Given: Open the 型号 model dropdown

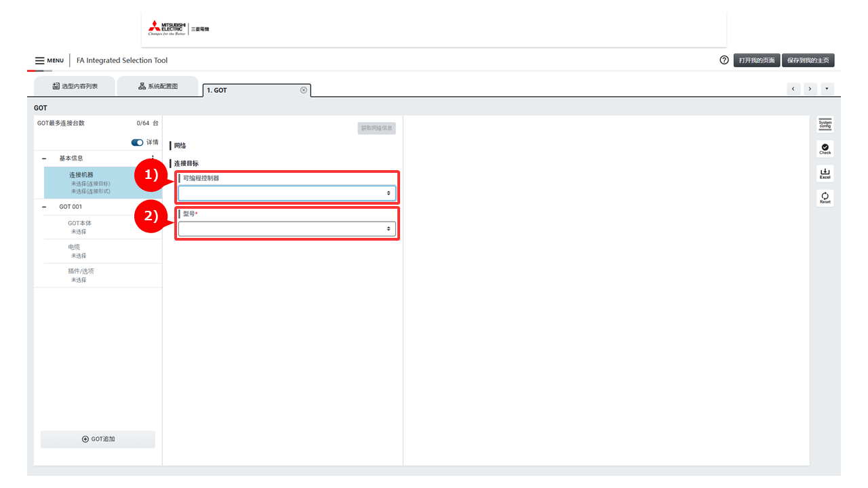Looking at the screenshot, I should (x=286, y=229).
